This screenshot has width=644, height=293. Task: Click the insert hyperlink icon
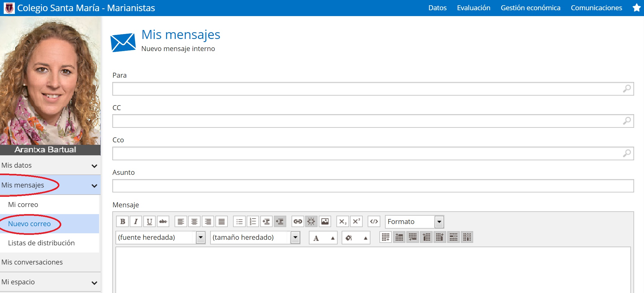tap(298, 222)
